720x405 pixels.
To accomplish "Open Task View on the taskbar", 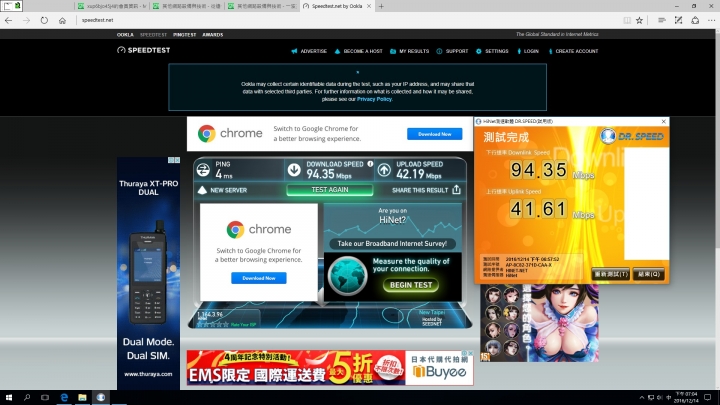I will [x=45, y=398].
